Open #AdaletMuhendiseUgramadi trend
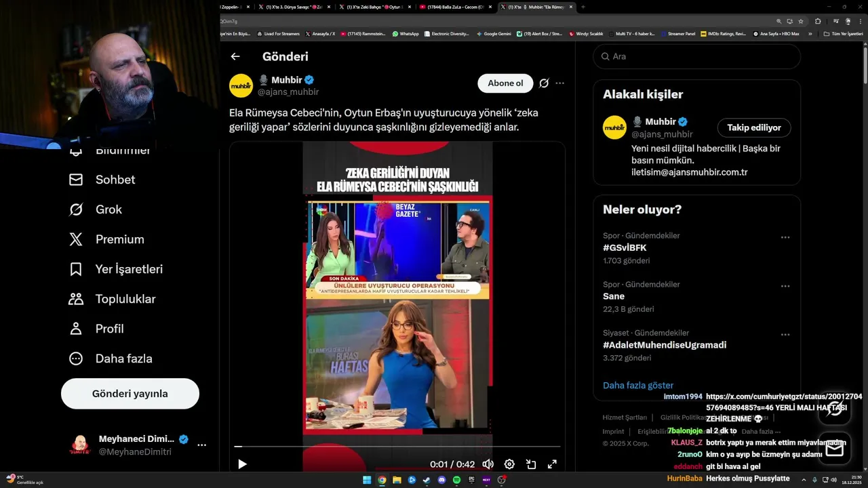This screenshot has height=488, width=868. [x=665, y=345]
